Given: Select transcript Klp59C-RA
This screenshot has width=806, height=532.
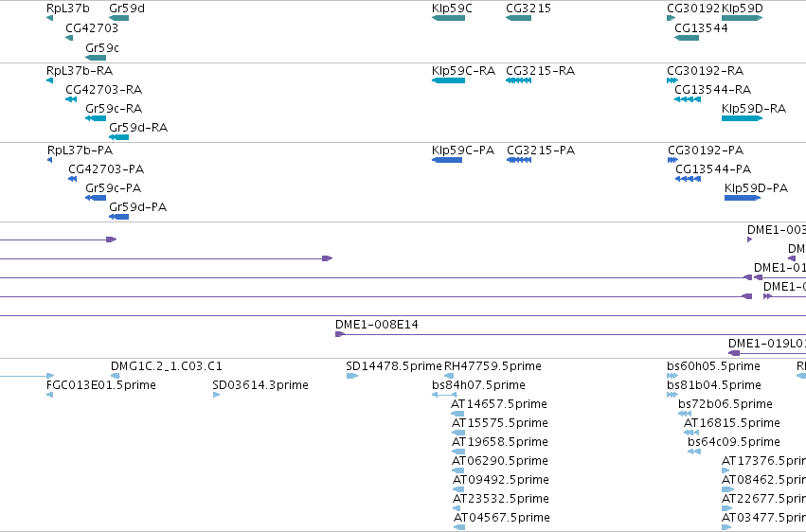Looking at the screenshot, I should coord(448,80).
